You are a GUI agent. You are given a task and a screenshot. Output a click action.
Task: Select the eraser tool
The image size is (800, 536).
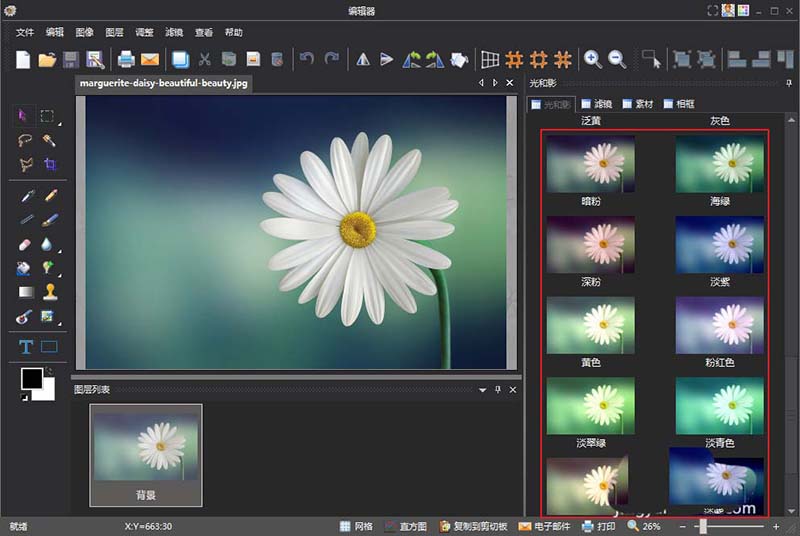[25, 244]
